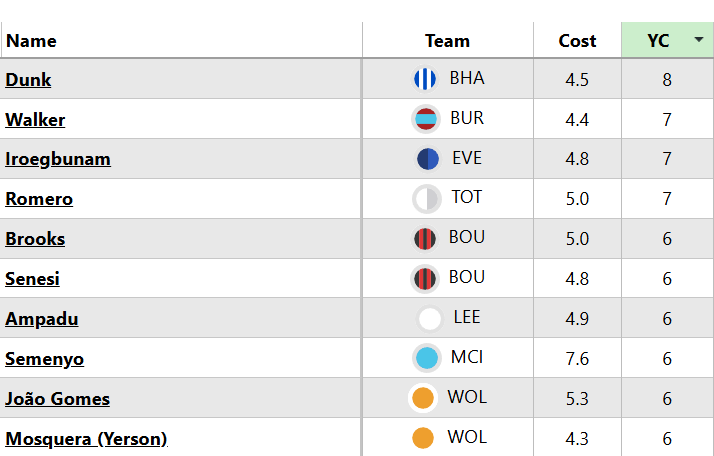Open the Romero player link
This screenshot has width=714, height=456.
[39, 199]
